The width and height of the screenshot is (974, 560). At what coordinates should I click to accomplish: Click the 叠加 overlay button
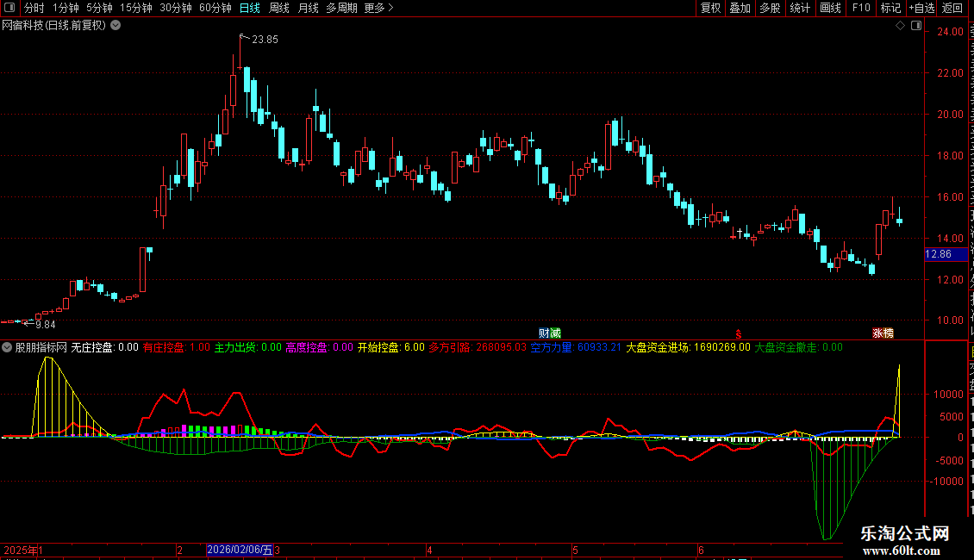pyautogui.click(x=740, y=8)
